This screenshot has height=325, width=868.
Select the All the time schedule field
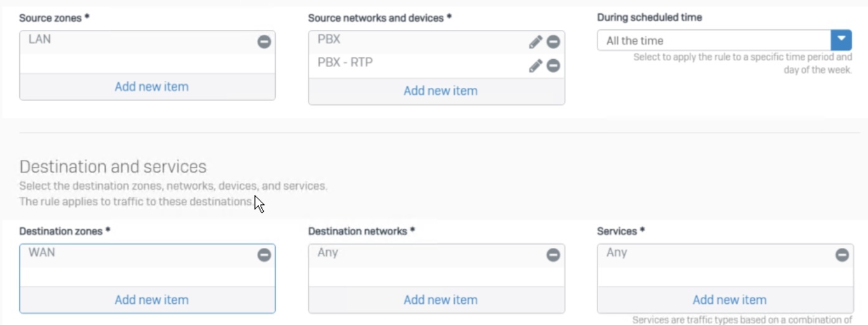click(714, 40)
